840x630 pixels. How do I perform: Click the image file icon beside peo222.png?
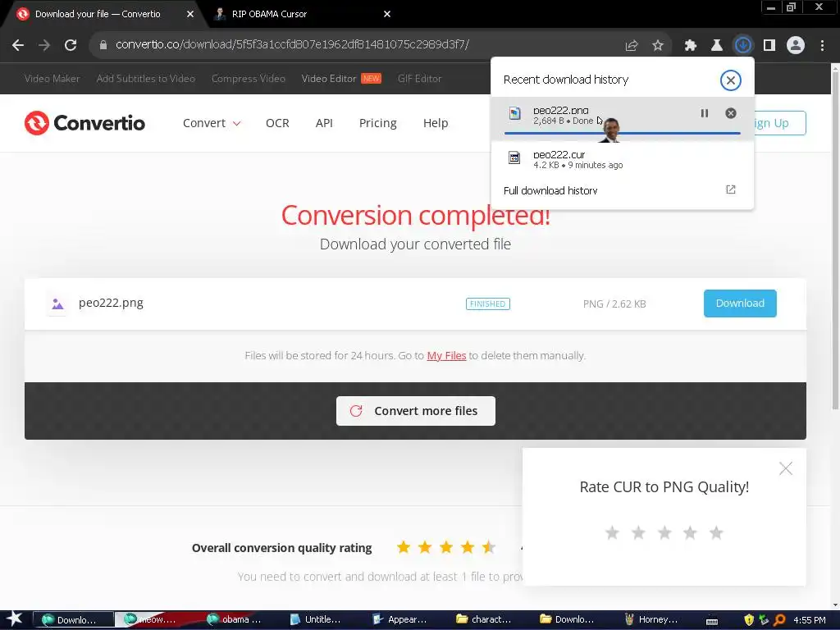pyautogui.click(x=58, y=304)
